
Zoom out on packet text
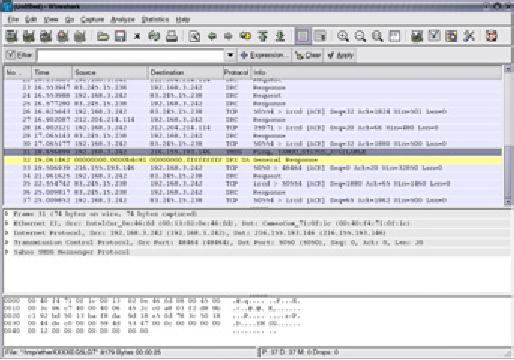click(360, 36)
